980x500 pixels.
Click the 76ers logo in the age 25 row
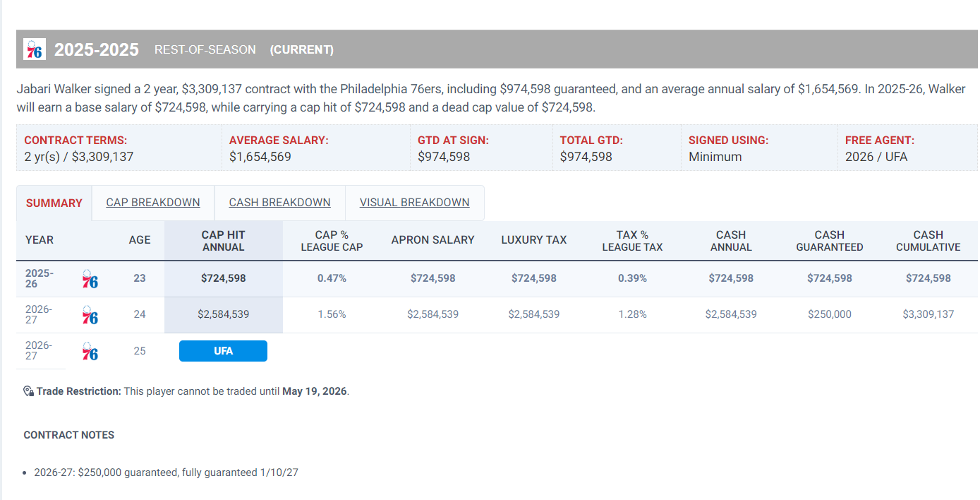tap(90, 351)
